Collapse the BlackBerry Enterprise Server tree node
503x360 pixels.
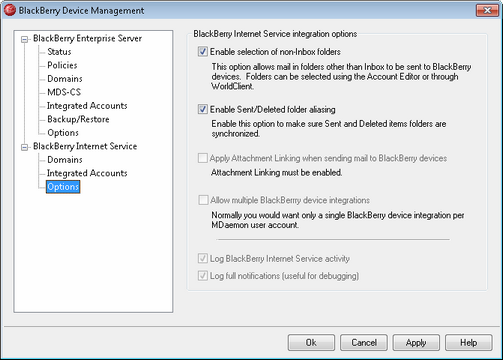pos(24,39)
